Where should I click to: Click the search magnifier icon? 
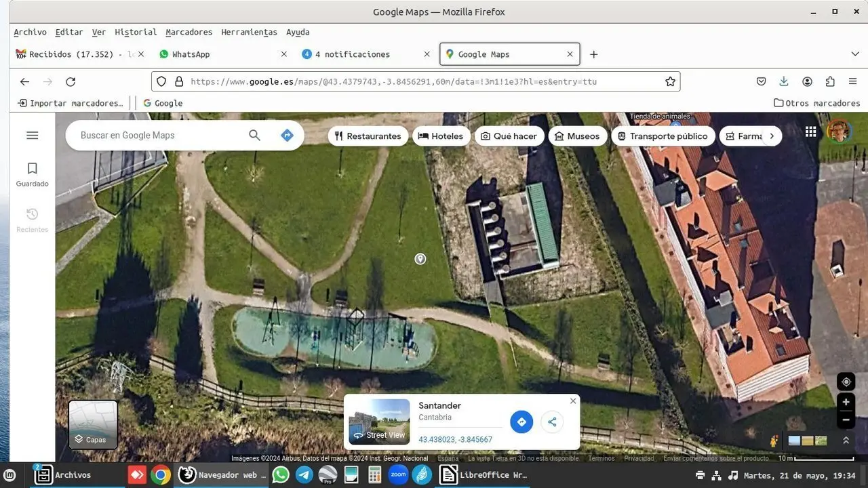pos(254,136)
